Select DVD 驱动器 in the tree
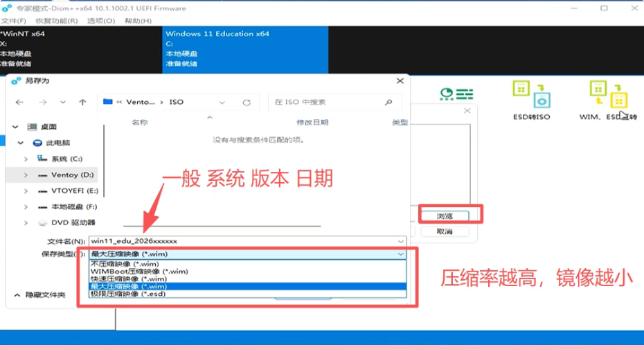 pos(73,222)
